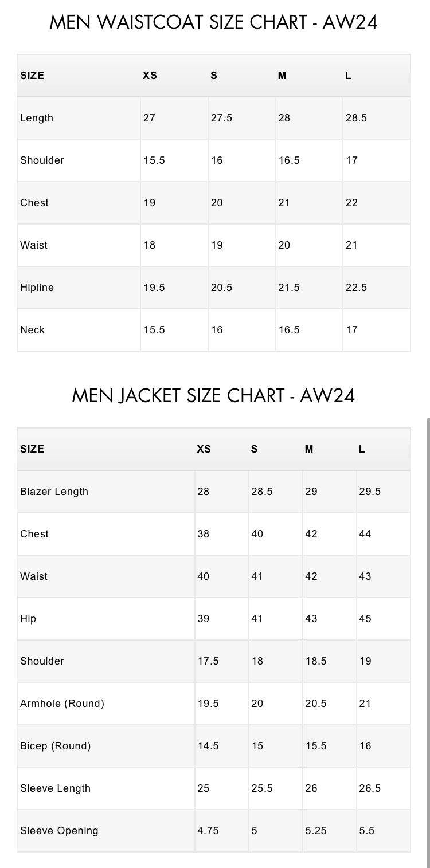Click the Hipline value 22.5
This screenshot has width=430, height=868.
click(x=356, y=288)
